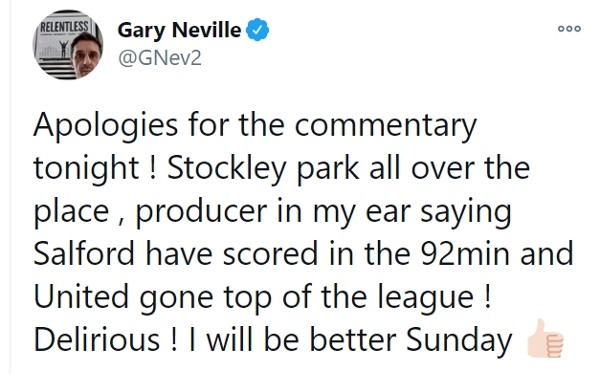Click the word "Salford" in the tweet

(x=84, y=253)
